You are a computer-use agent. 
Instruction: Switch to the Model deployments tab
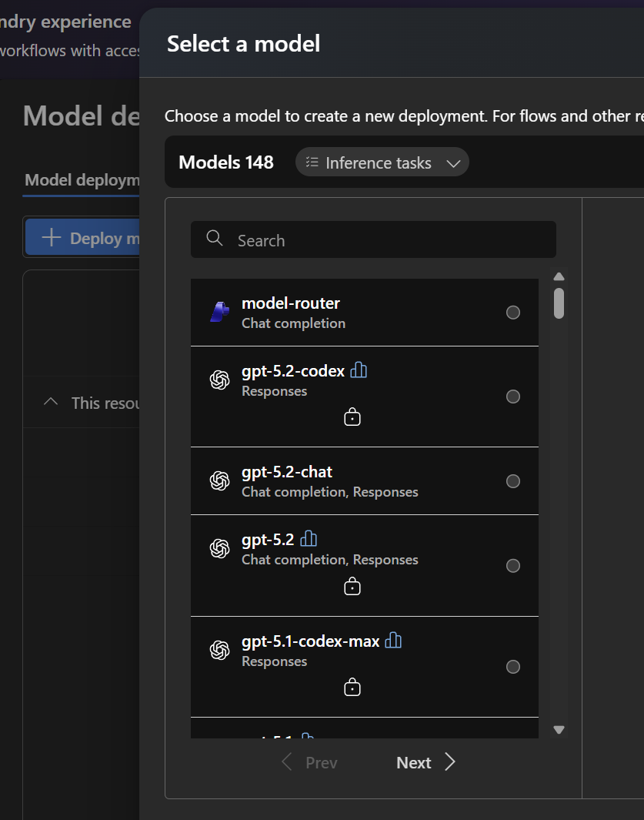tap(82, 180)
